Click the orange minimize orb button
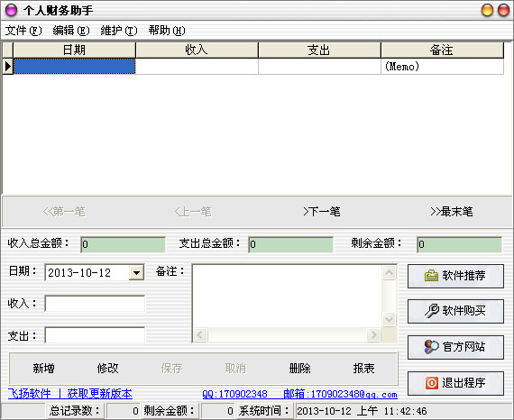Viewport: 514px width, 420px height. 487,10
